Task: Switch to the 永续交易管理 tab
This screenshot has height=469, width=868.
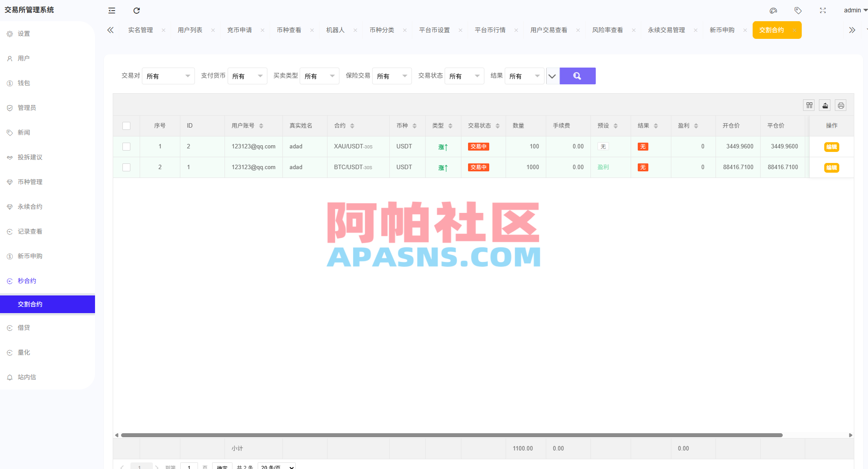Action: [x=666, y=30]
